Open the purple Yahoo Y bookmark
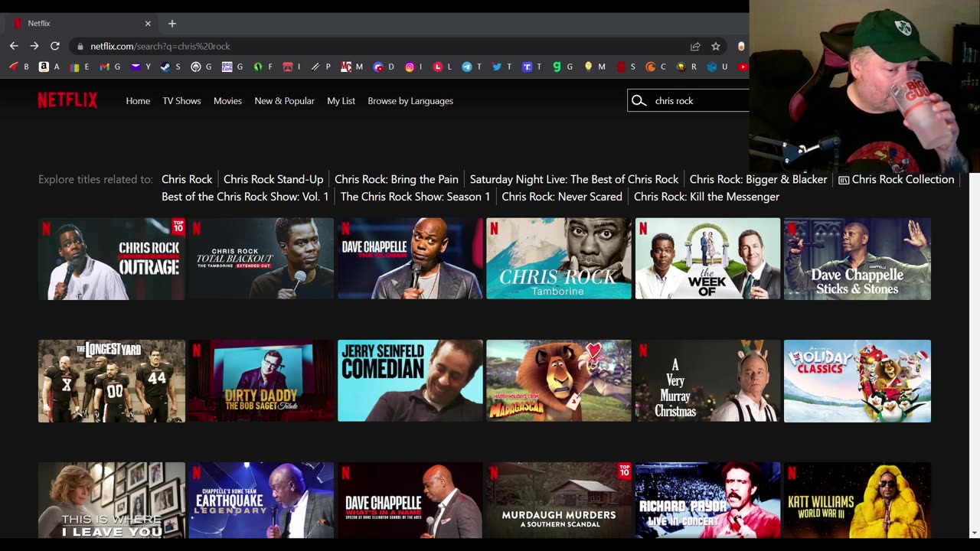Image resolution: width=980 pixels, height=551 pixels. pyautogui.click(x=140, y=67)
